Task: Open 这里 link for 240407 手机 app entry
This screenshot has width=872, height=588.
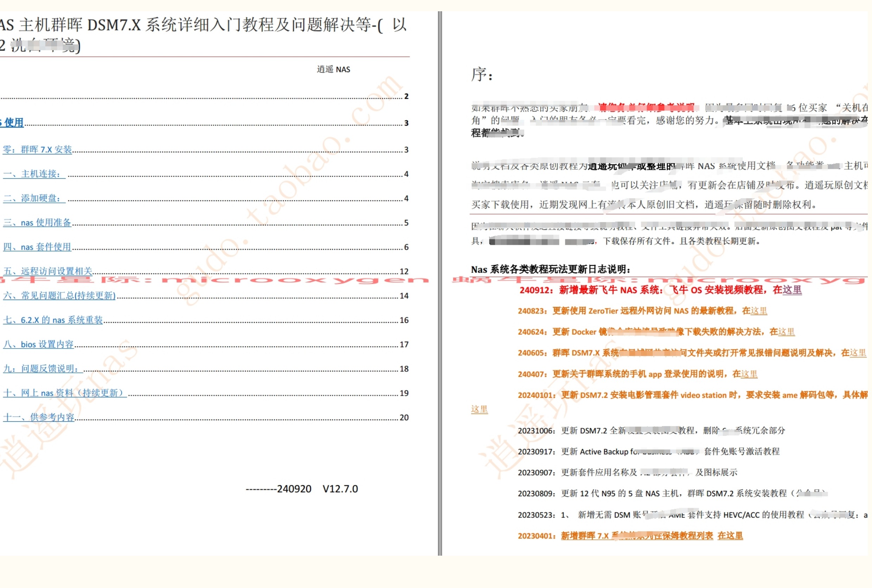Action: tap(749, 374)
